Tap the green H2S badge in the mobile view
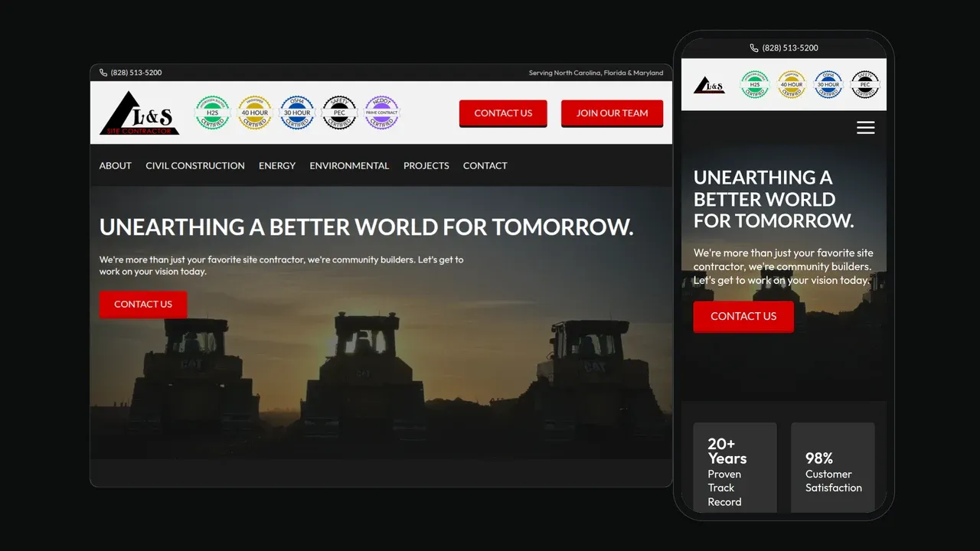 (x=754, y=84)
